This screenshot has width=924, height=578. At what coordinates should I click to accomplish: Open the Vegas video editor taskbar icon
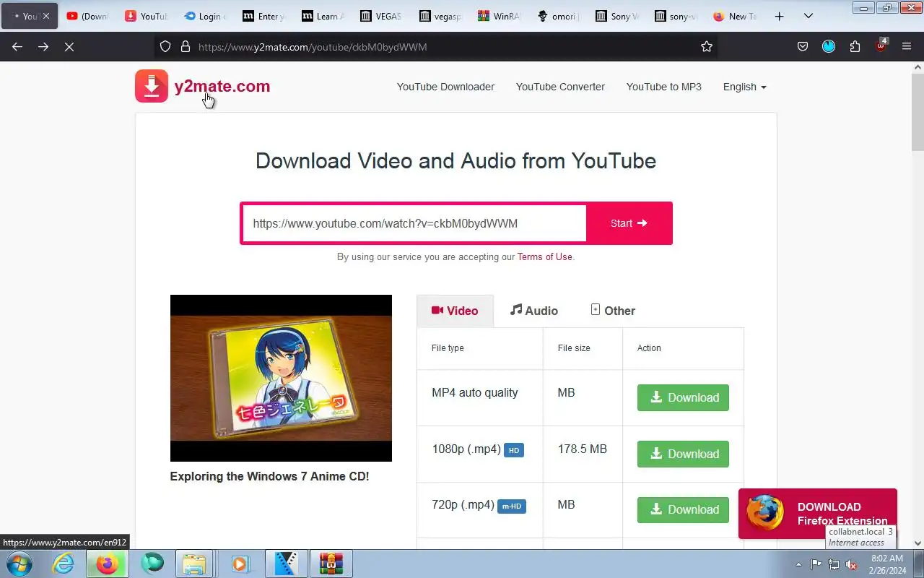(287, 564)
